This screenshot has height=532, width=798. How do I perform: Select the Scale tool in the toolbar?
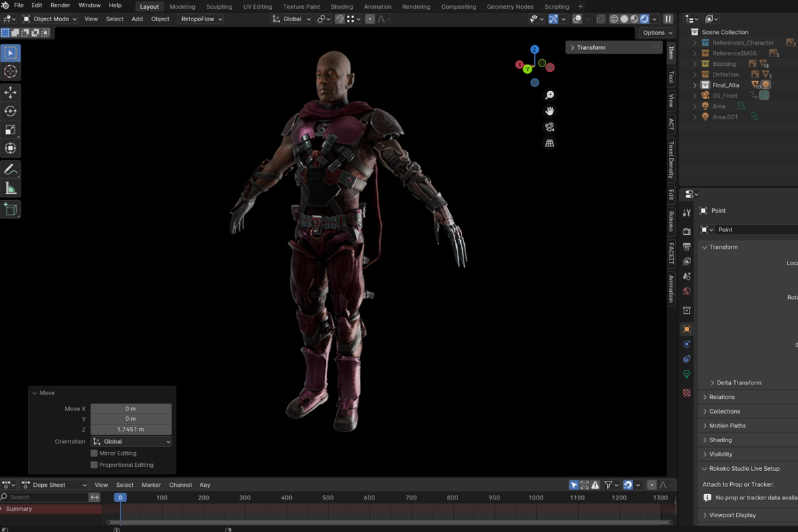coord(11,130)
